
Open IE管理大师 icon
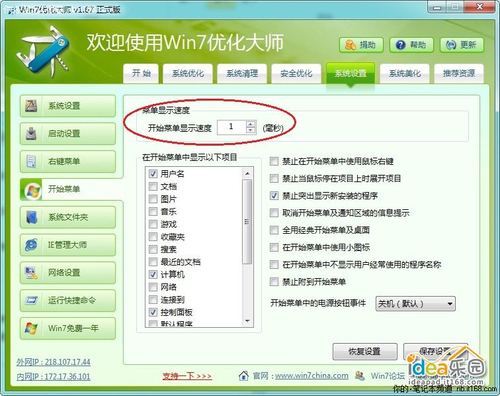point(31,245)
